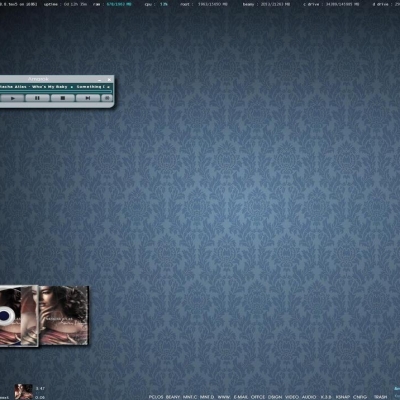Click the uptime readout in the top bar

coord(65,4)
